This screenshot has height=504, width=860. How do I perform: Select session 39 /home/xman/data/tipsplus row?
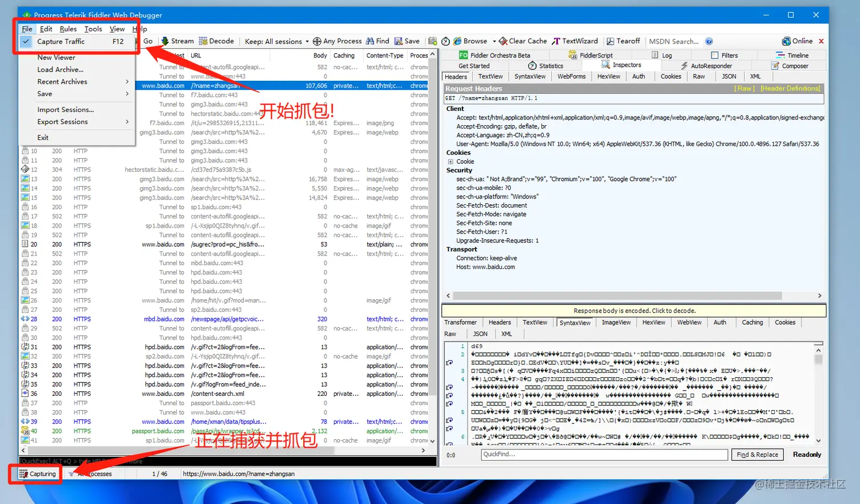coord(225,422)
